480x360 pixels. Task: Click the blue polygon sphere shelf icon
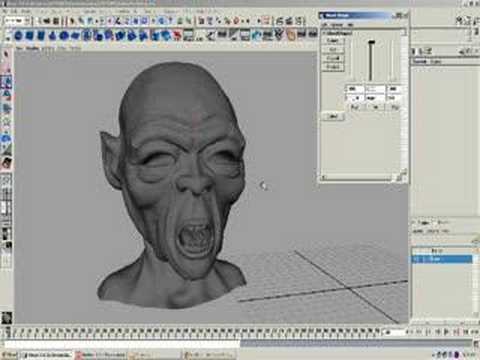point(19,35)
